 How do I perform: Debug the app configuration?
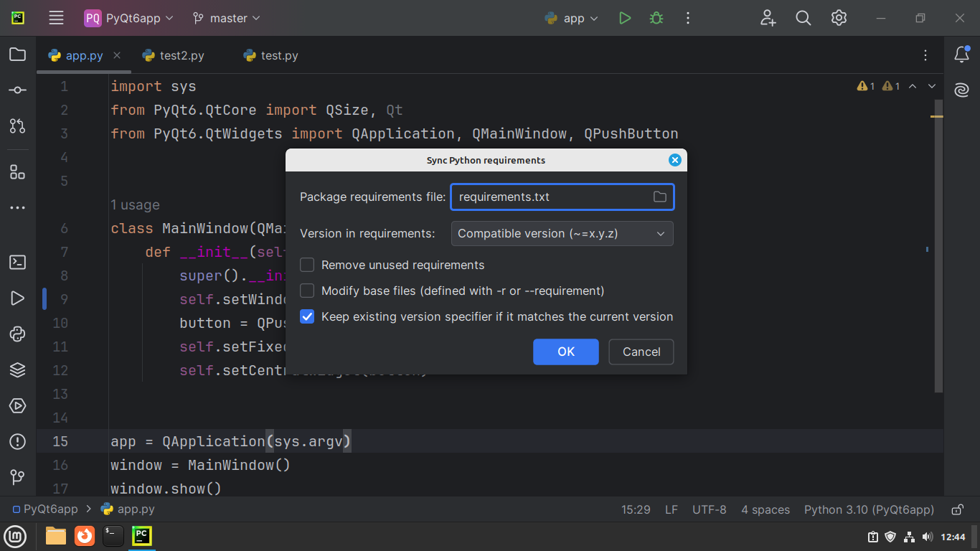[x=656, y=19]
